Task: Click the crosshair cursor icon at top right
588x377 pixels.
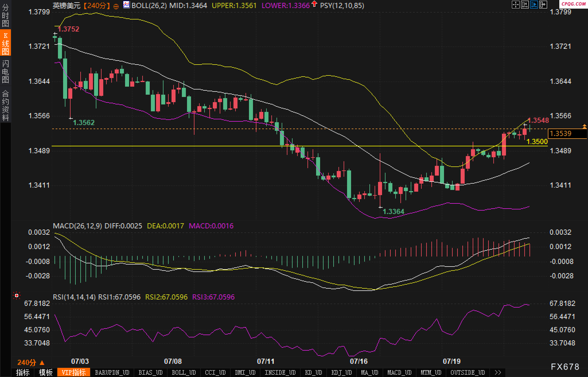Action: click(x=515, y=5)
